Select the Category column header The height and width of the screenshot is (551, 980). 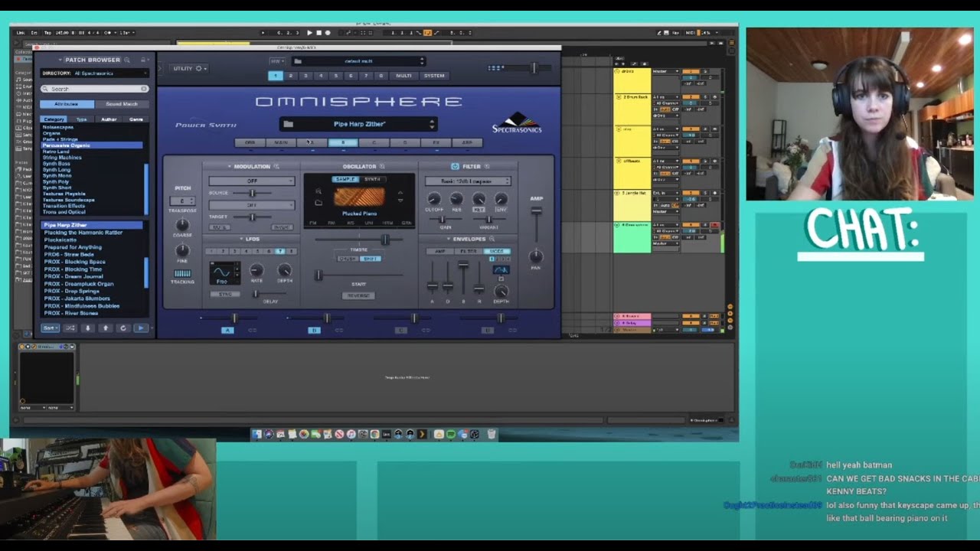tap(54, 119)
